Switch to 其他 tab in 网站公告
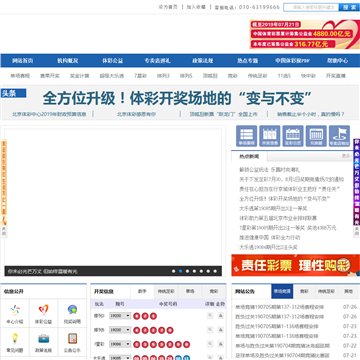 (348, 291)
